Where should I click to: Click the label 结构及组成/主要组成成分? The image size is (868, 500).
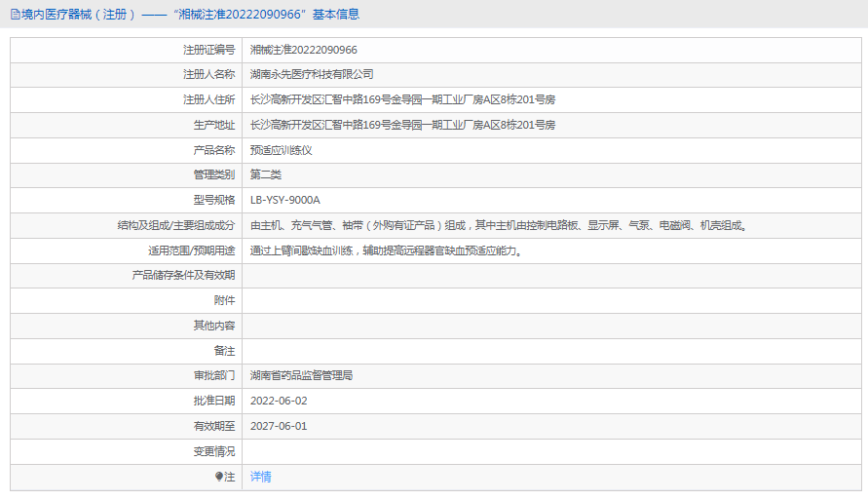[x=176, y=225]
